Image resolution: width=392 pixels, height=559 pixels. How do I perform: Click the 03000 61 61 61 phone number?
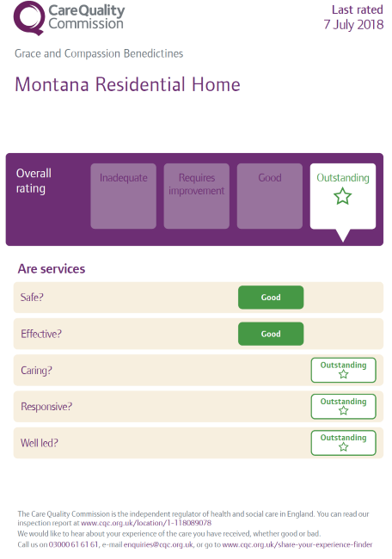(73, 544)
